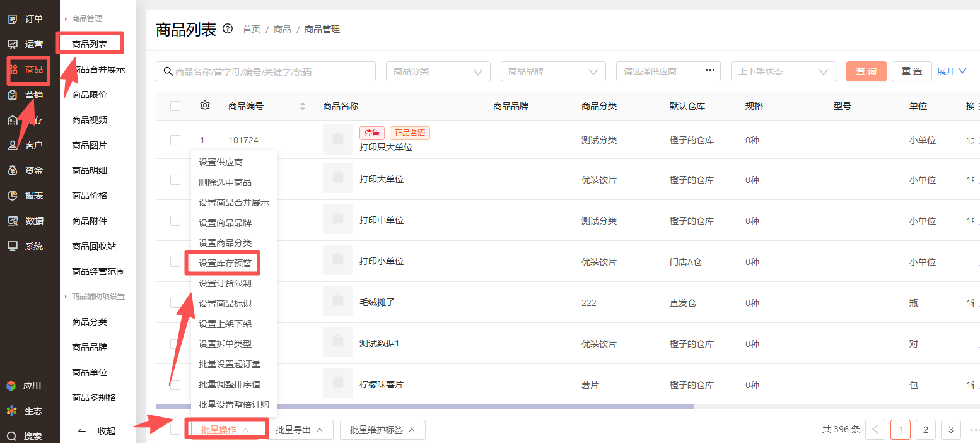Image resolution: width=980 pixels, height=443 pixels.
Task: Open the 客户 customers sidebar icon
Action: [13, 145]
